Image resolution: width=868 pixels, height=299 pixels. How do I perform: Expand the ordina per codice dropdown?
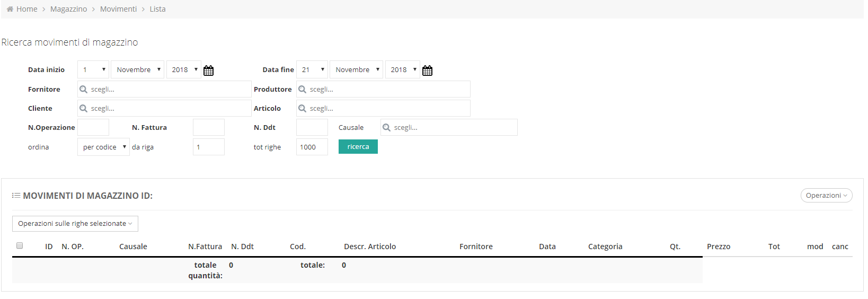pyautogui.click(x=103, y=147)
